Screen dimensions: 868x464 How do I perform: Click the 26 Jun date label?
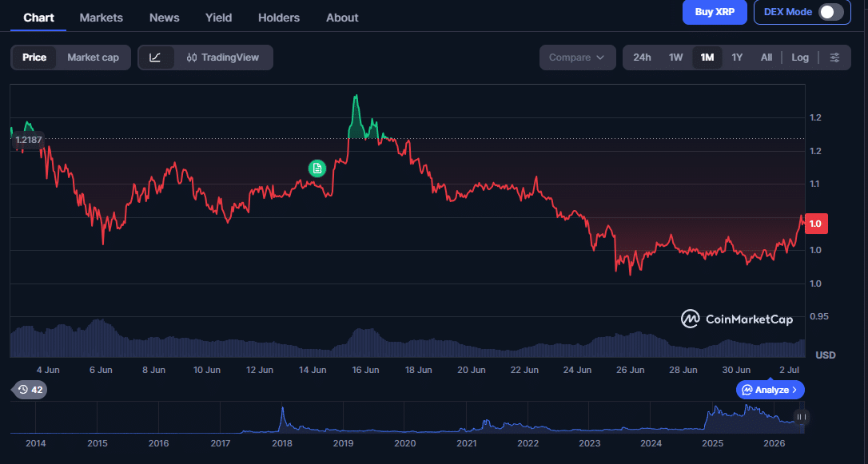pyautogui.click(x=630, y=370)
